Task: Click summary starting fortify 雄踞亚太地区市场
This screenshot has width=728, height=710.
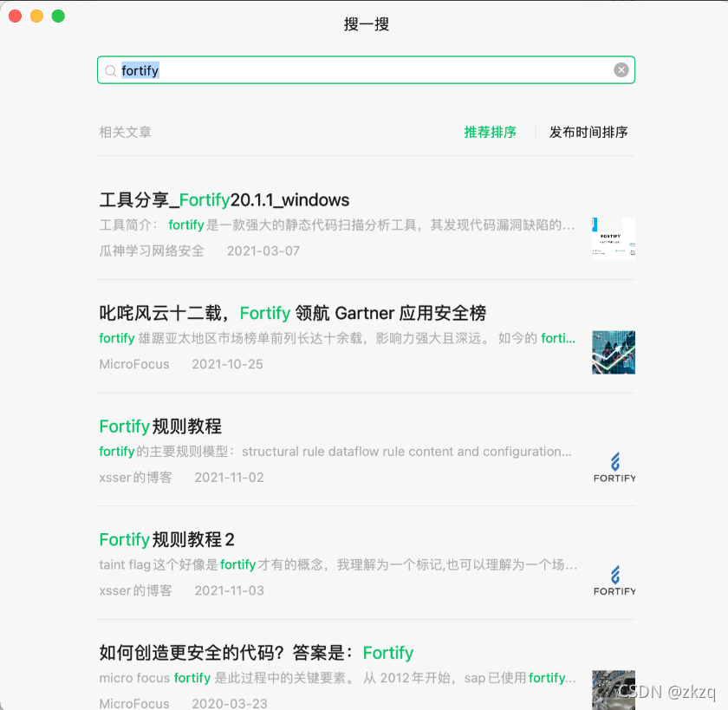Action: pyautogui.click(x=337, y=338)
